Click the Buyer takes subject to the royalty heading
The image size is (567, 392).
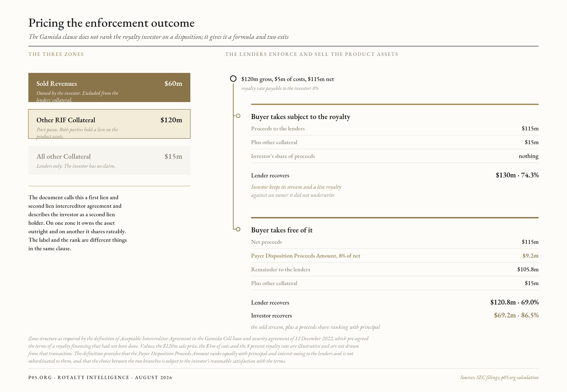click(x=301, y=117)
